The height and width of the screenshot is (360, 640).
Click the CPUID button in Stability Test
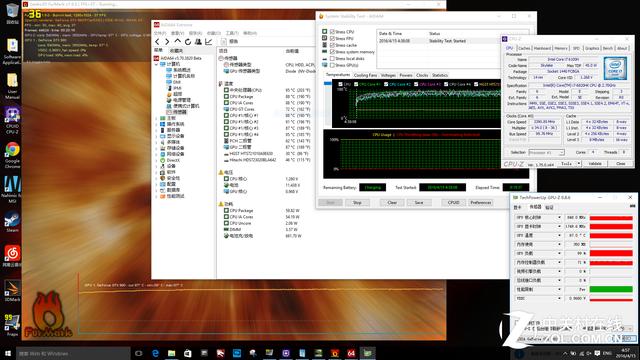454,202
